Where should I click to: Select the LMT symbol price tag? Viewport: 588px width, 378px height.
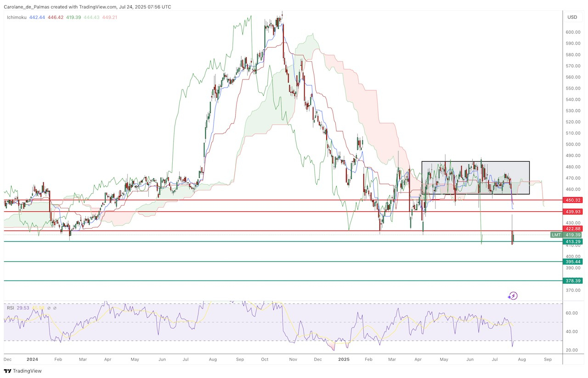click(556, 235)
